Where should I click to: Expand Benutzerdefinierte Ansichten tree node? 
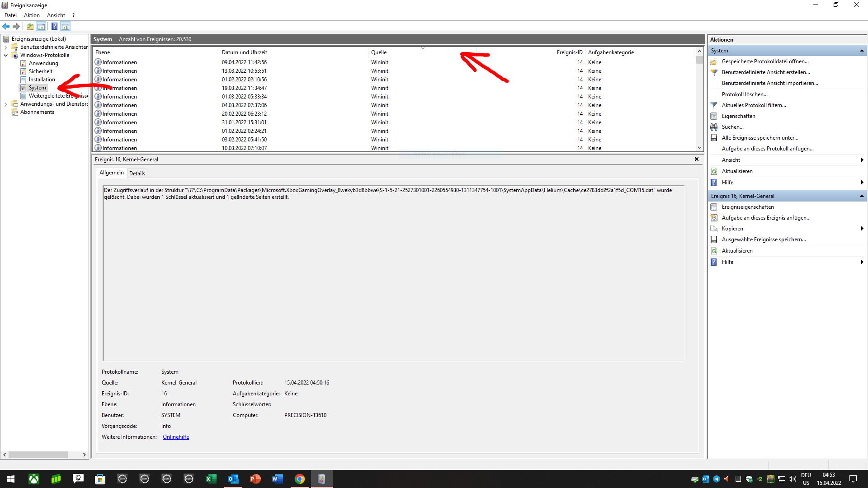point(6,47)
